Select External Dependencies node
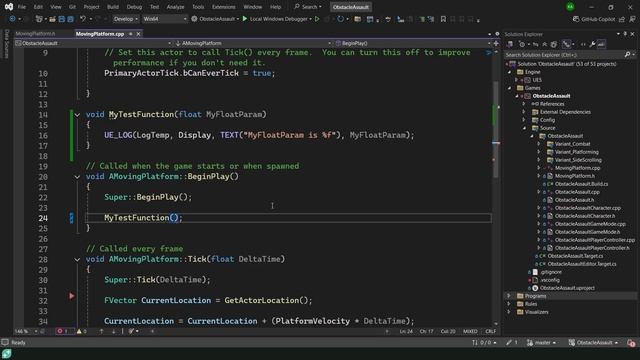The image size is (640, 360). (x=565, y=112)
